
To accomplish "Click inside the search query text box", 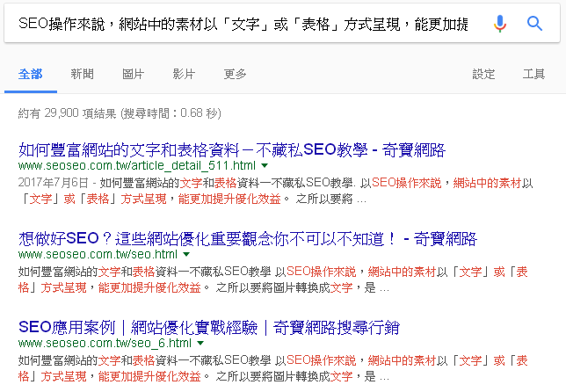I will point(243,24).
